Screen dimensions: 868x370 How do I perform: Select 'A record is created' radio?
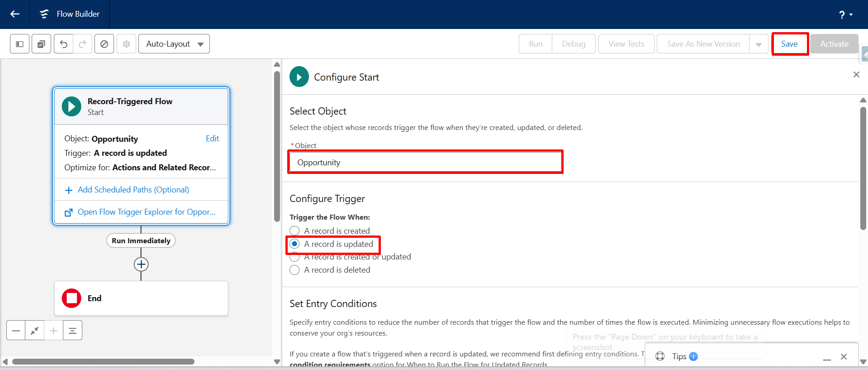coord(294,231)
